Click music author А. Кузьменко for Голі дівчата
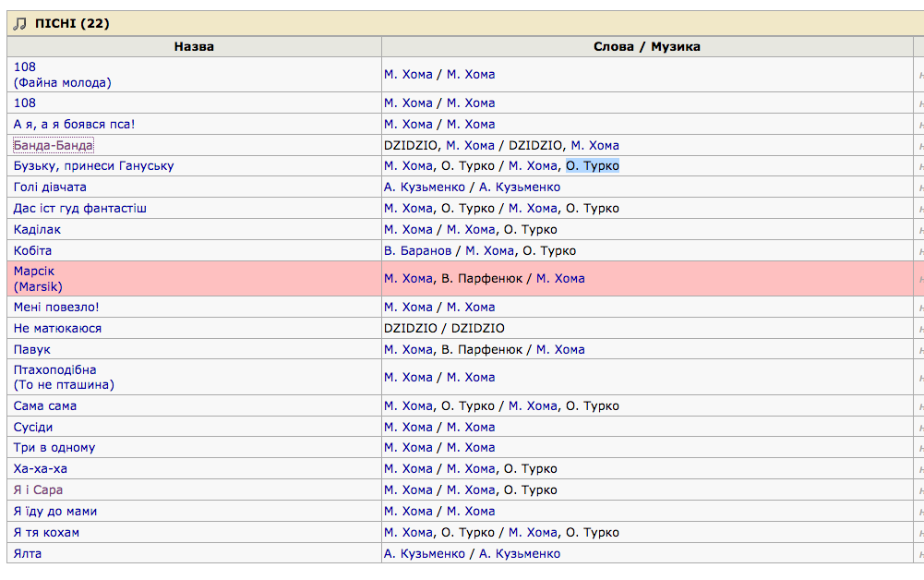 point(520,187)
